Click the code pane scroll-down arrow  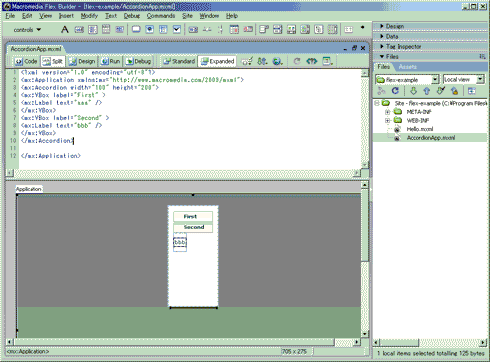(365, 164)
